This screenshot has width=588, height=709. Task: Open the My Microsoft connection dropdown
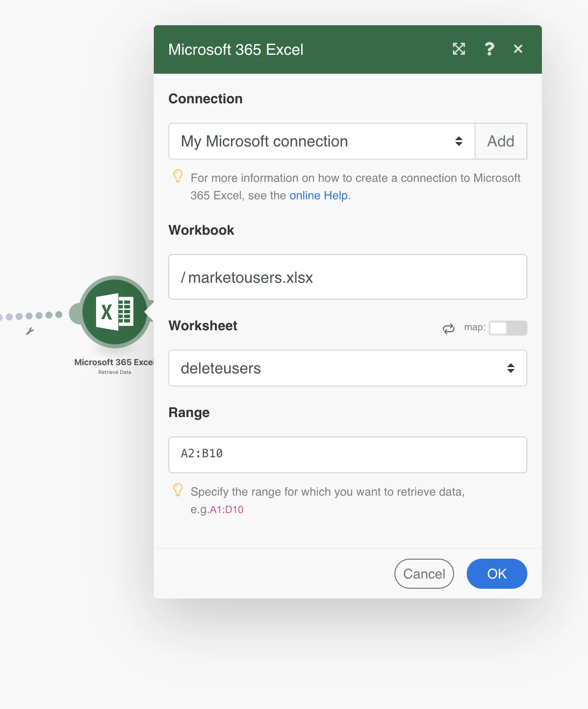322,141
